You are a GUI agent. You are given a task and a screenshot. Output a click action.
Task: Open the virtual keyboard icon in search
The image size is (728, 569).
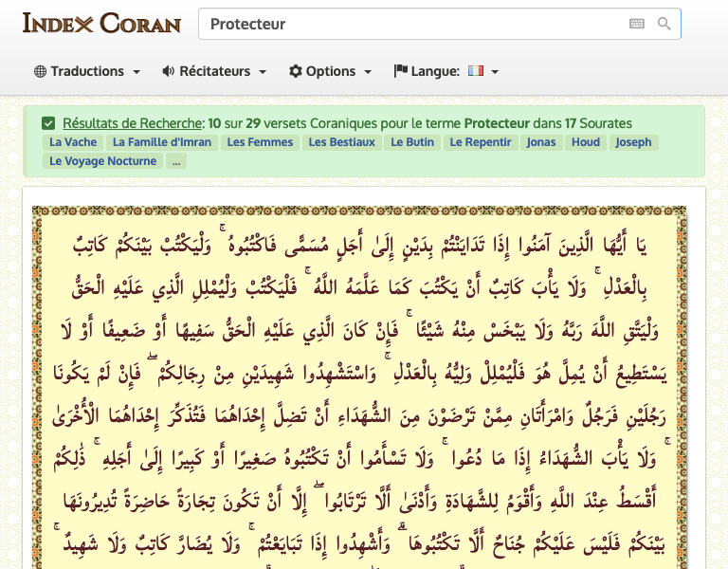[x=636, y=24]
